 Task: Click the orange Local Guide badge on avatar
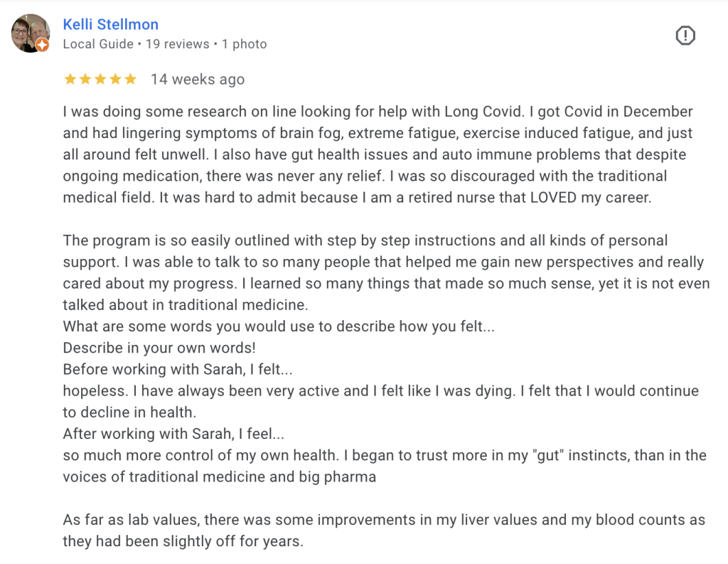pos(42,45)
